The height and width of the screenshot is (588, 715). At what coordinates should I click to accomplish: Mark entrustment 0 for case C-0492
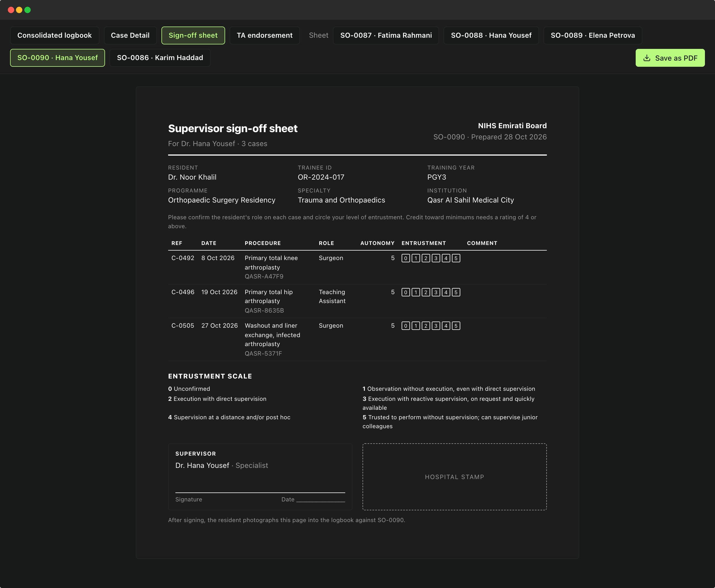click(x=406, y=258)
